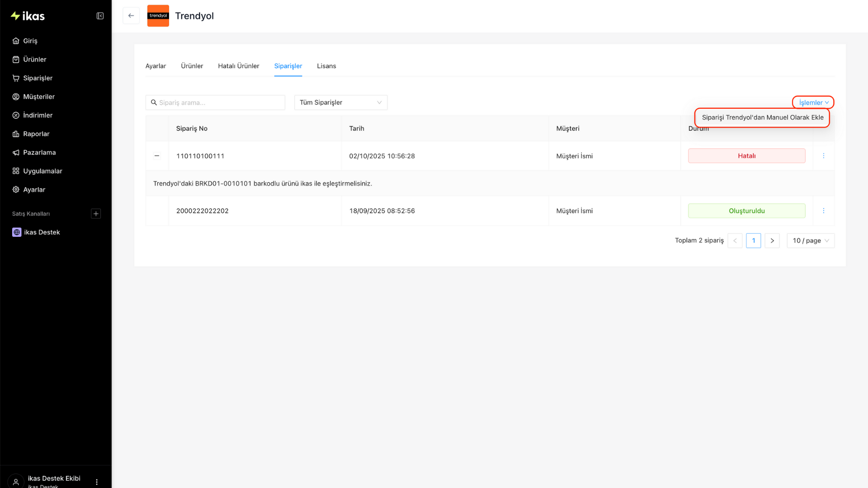Click the Trendyol page title
Screen dimensions: 868x488
point(194,16)
